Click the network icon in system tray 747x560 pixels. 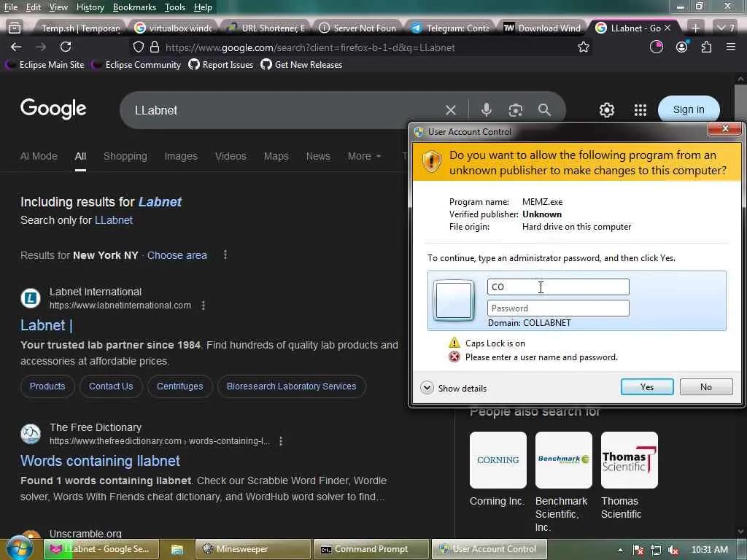click(656, 550)
